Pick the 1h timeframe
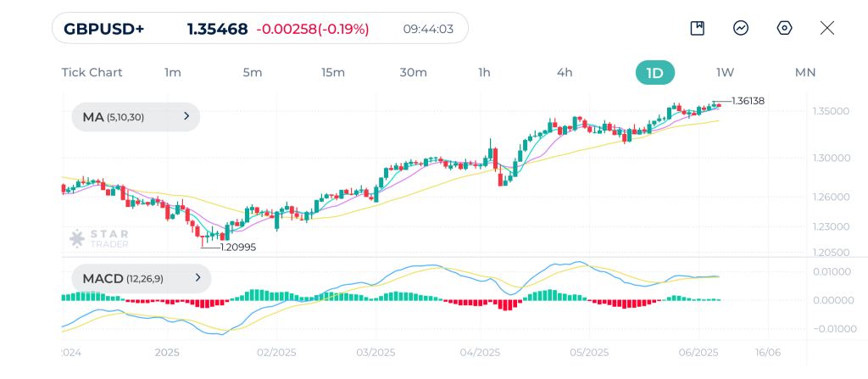This screenshot has height=379, width=868. coord(484,72)
